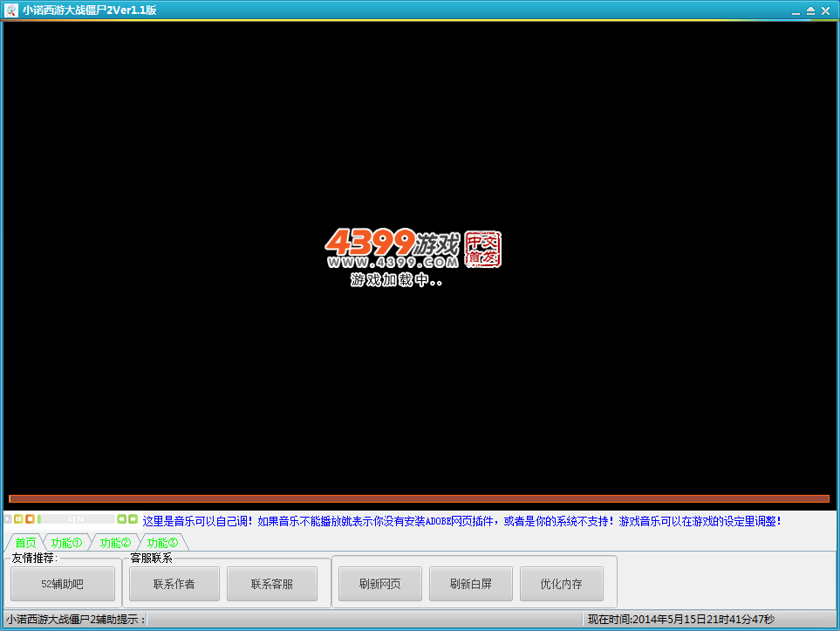Click the 中文首发 red seal badge

482,250
